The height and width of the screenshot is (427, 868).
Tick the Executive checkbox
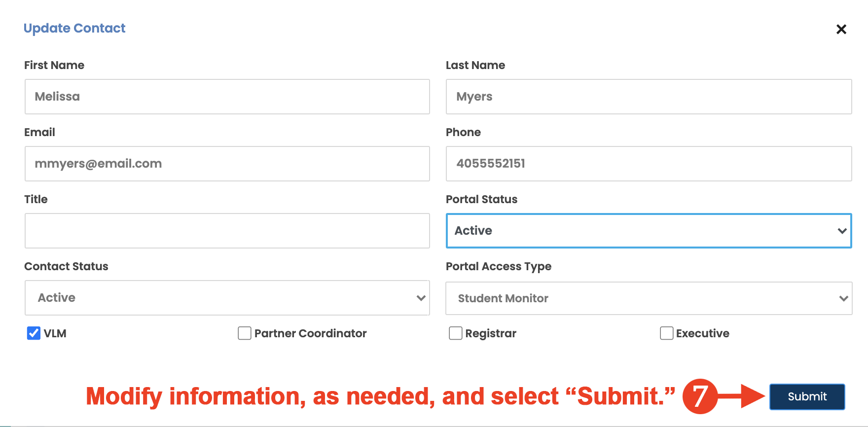[x=667, y=333]
